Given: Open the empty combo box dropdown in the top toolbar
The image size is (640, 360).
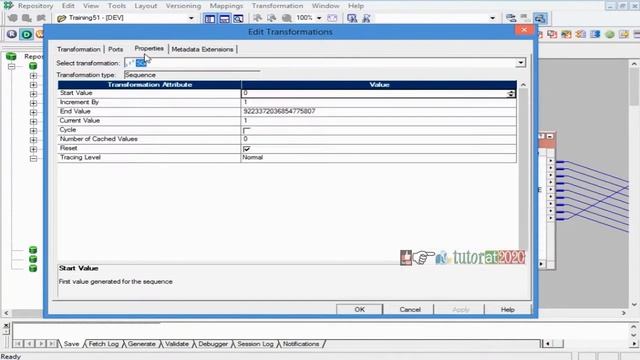Looking at the screenshot, I should 492,18.
